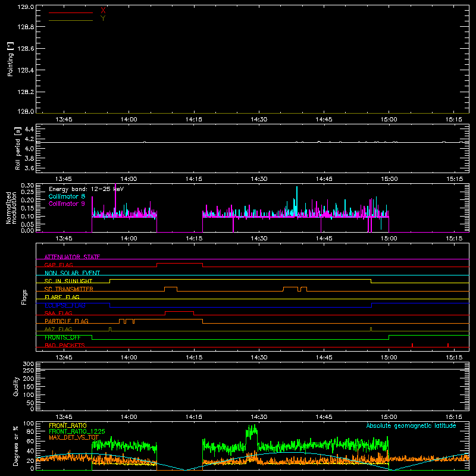Viewport: 476px width, 476px height.
Task: Click the 'SAA_FLAG' label
Action: pyautogui.click(x=58, y=313)
